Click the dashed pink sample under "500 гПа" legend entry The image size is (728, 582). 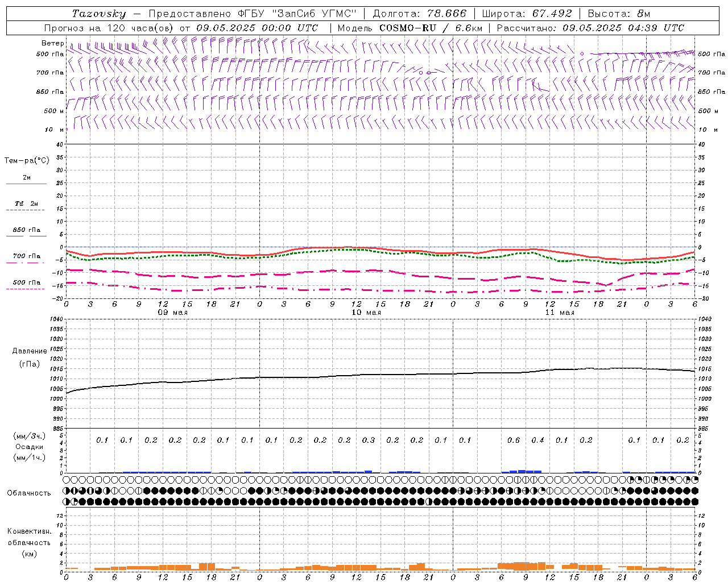pyautogui.click(x=26, y=289)
